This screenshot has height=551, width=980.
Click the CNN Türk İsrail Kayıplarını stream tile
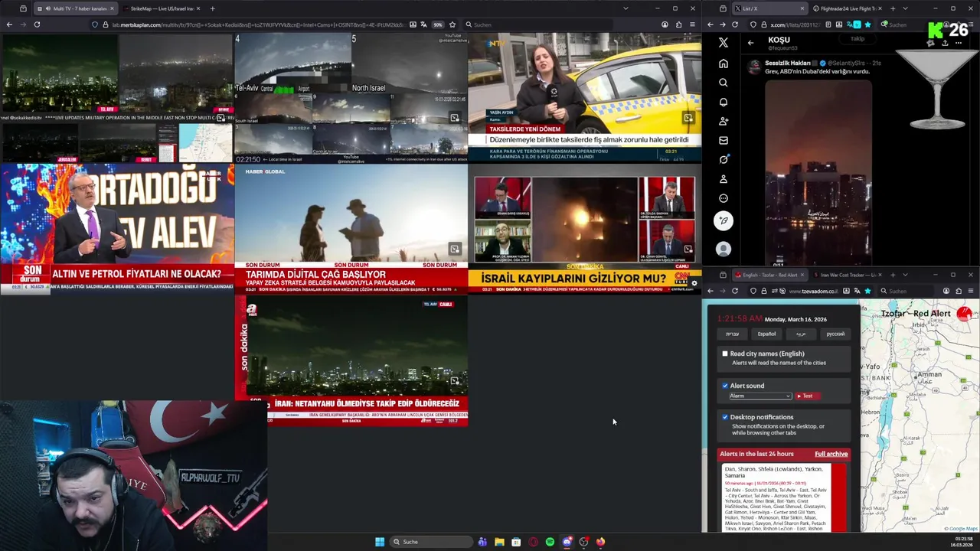(x=584, y=230)
